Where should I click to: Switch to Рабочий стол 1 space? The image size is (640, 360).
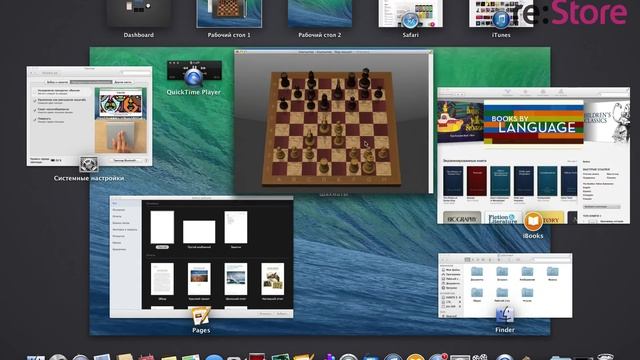[x=229, y=13]
